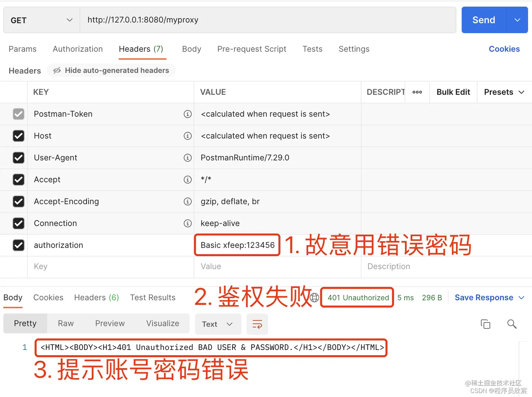Click the globe network icon near status
This screenshot has width=532, height=397.
pyautogui.click(x=314, y=297)
